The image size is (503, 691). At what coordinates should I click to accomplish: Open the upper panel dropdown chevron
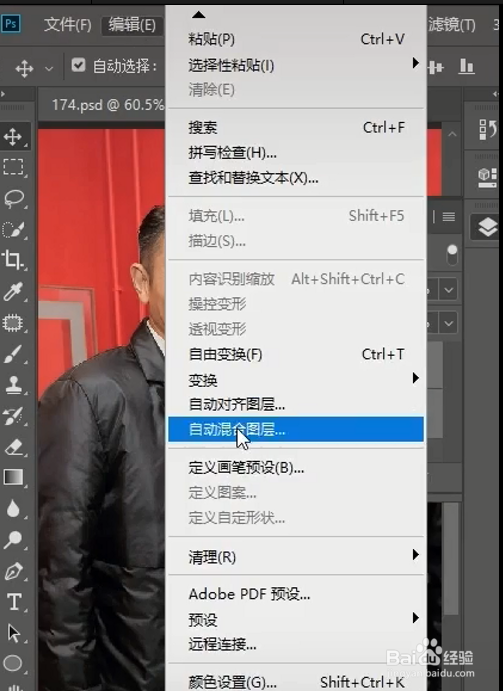[x=449, y=290]
